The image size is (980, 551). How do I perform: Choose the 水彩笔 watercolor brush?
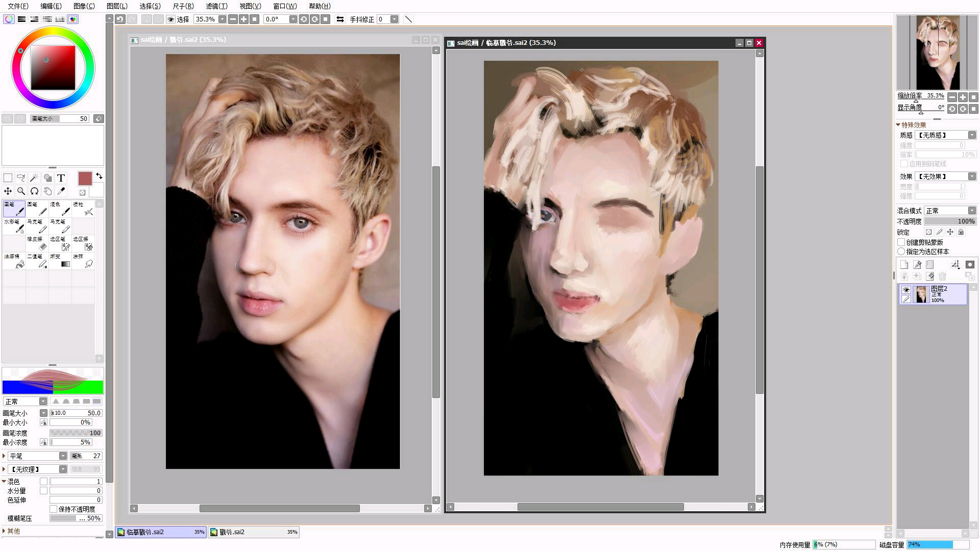14,226
